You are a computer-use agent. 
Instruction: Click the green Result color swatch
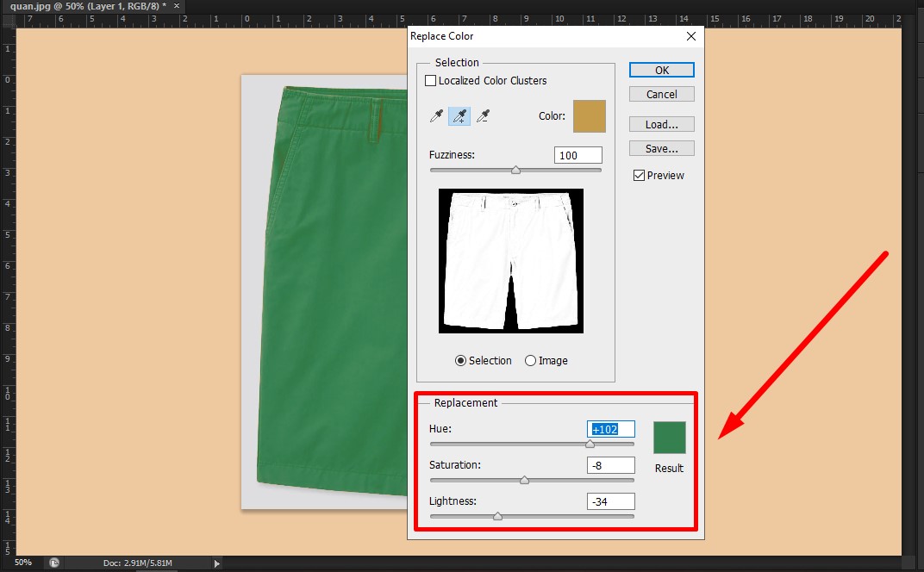tap(669, 437)
